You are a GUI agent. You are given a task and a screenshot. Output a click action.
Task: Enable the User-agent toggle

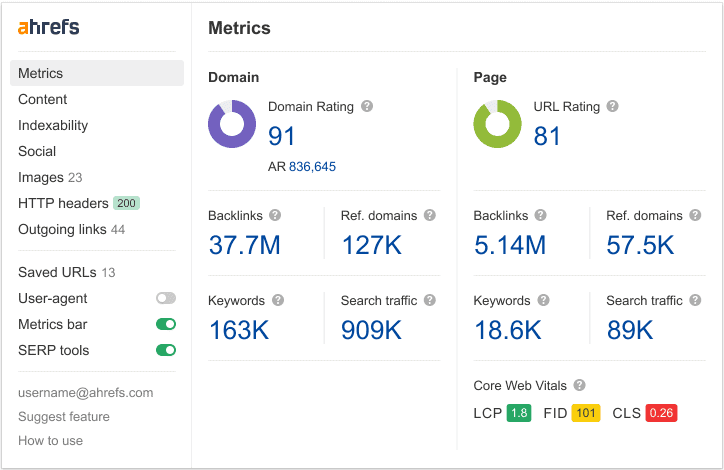pos(166,298)
